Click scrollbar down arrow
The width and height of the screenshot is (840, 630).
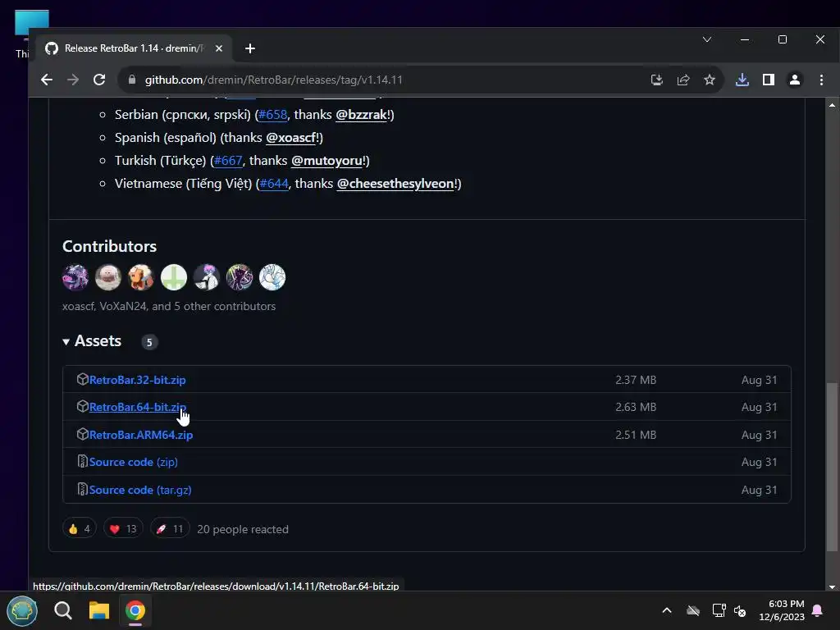(x=832, y=587)
